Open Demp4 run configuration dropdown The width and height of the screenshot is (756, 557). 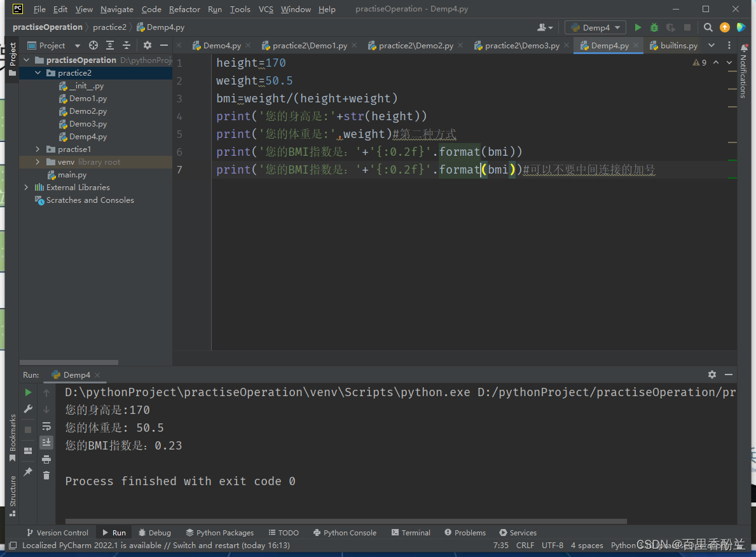pos(595,27)
